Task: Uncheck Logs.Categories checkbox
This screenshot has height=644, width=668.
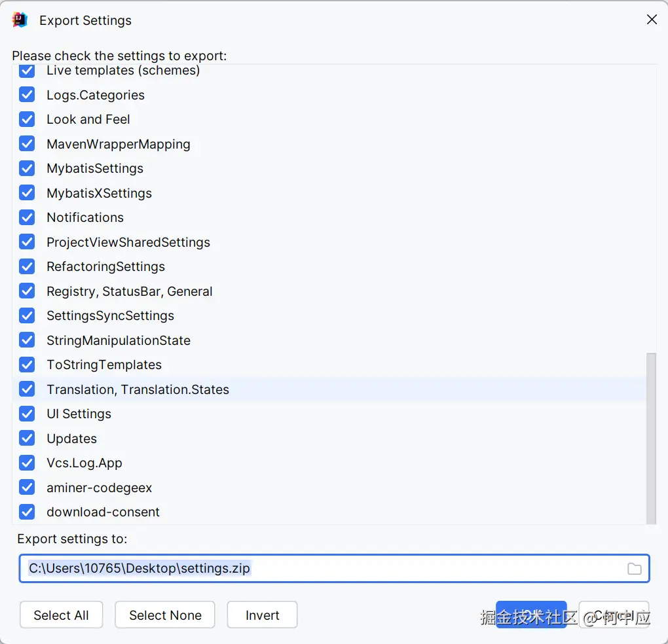Action: pyautogui.click(x=27, y=94)
